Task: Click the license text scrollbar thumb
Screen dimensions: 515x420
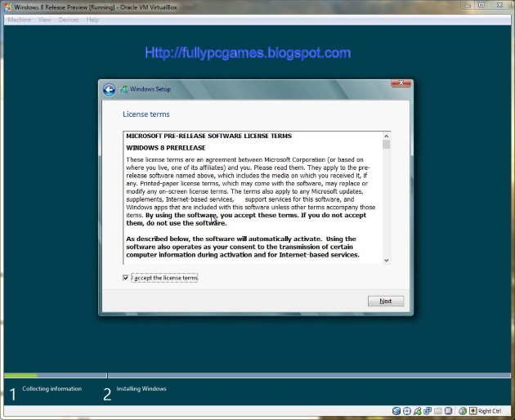Action: (386, 144)
